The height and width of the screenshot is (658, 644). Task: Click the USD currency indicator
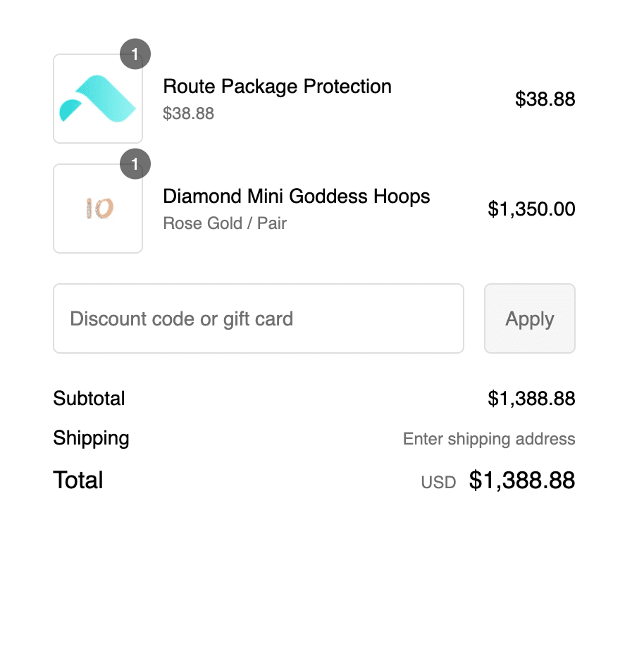[x=438, y=483]
